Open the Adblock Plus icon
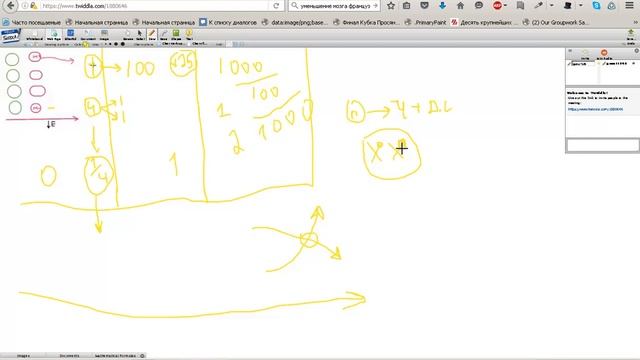The image size is (640, 360). (498, 6)
